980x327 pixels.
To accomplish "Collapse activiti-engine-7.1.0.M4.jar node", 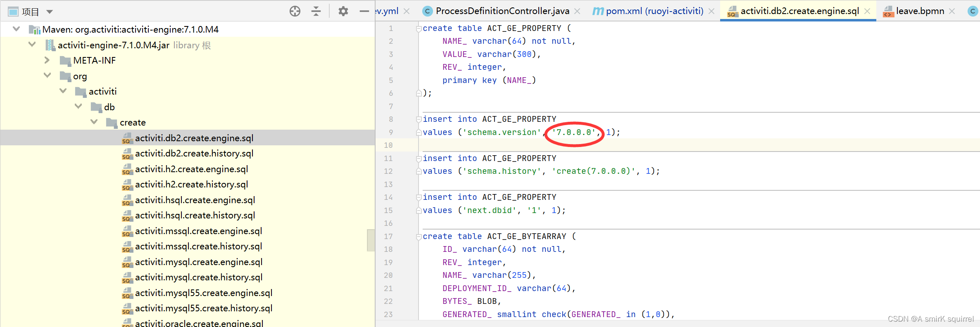I will coord(32,44).
